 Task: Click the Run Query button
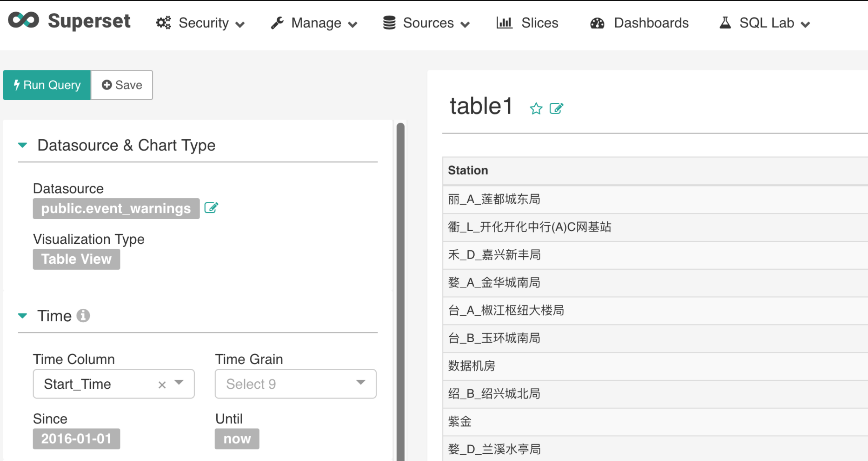click(x=47, y=85)
